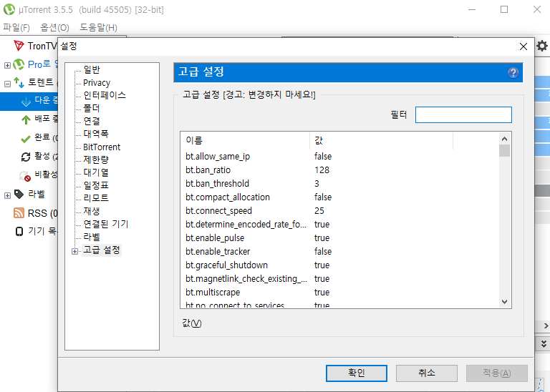The height and width of the screenshot is (392, 550).
Task: Select 대역폭 in settings tree
Action: coord(96,134)
